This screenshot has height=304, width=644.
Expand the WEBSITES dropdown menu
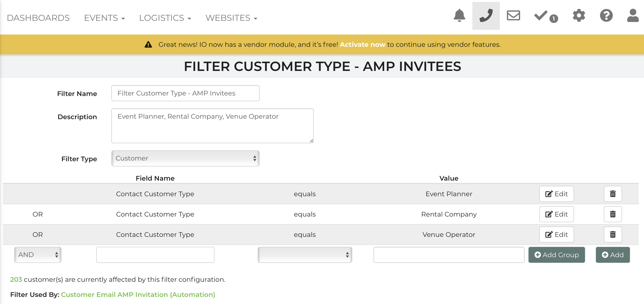point(231,18)
